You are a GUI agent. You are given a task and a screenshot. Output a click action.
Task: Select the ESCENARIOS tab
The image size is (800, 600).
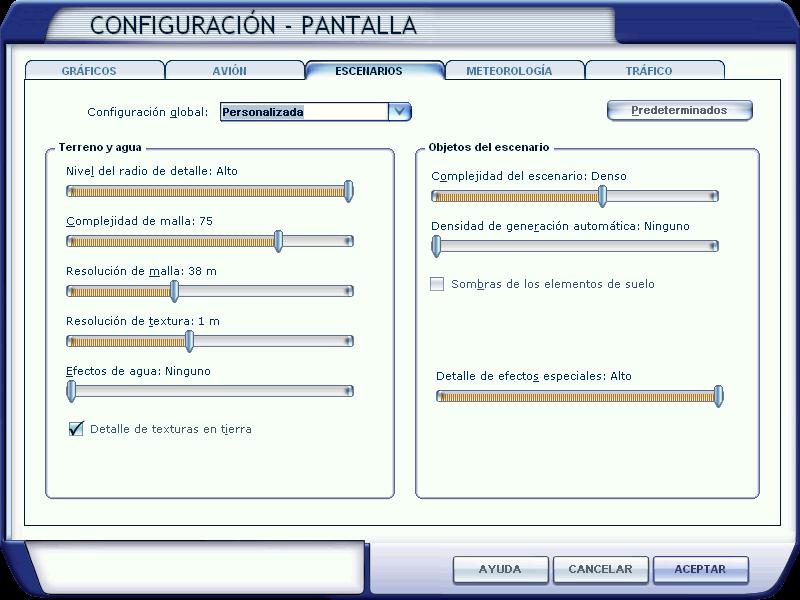[x=374, y=70]
